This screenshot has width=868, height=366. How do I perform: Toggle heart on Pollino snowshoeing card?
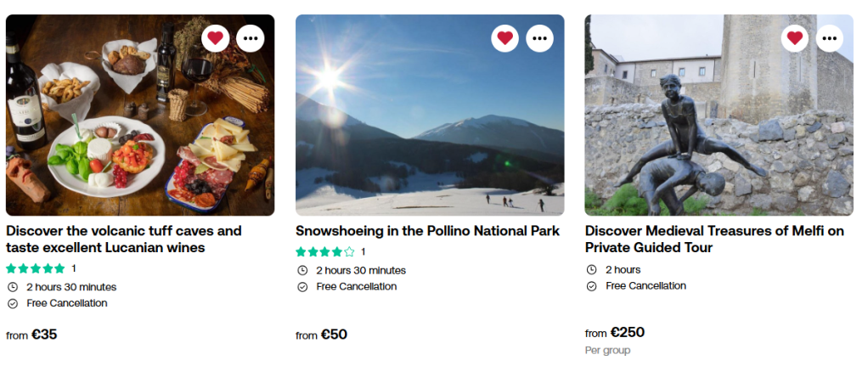[x=504, y=37]
